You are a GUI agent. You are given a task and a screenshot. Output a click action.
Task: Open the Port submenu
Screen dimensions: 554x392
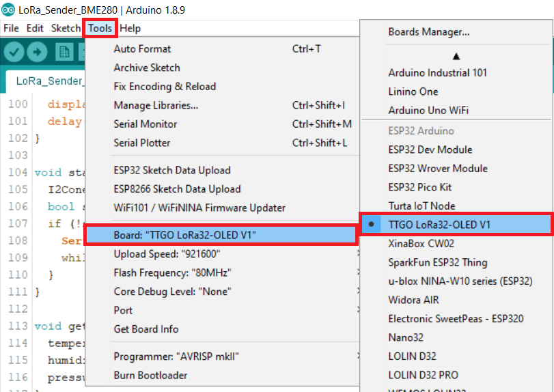pyautogui.click(x=123, y=310)
